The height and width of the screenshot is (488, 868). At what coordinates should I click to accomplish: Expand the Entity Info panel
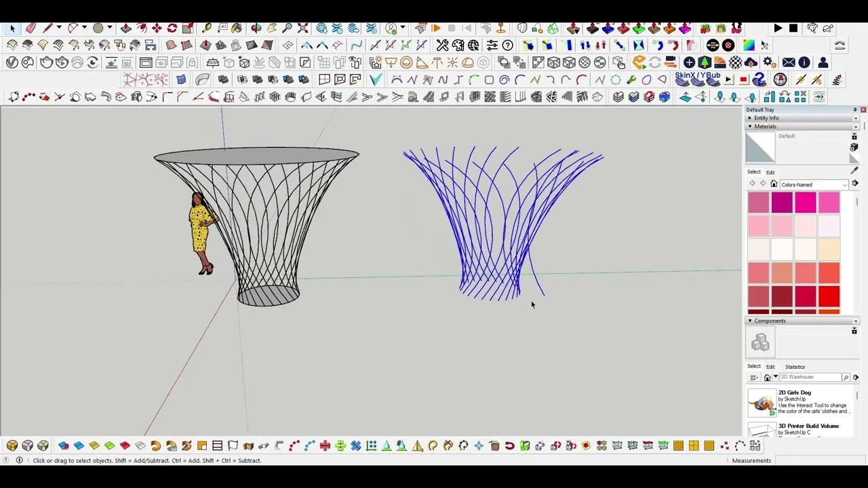coord(750,118)
